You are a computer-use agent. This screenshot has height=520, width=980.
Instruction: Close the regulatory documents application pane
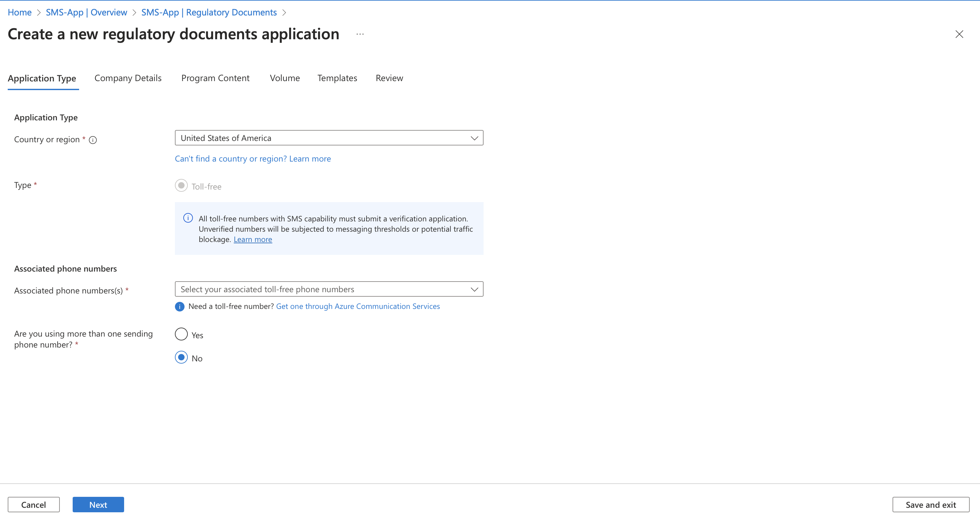click(x=959, y=34)
